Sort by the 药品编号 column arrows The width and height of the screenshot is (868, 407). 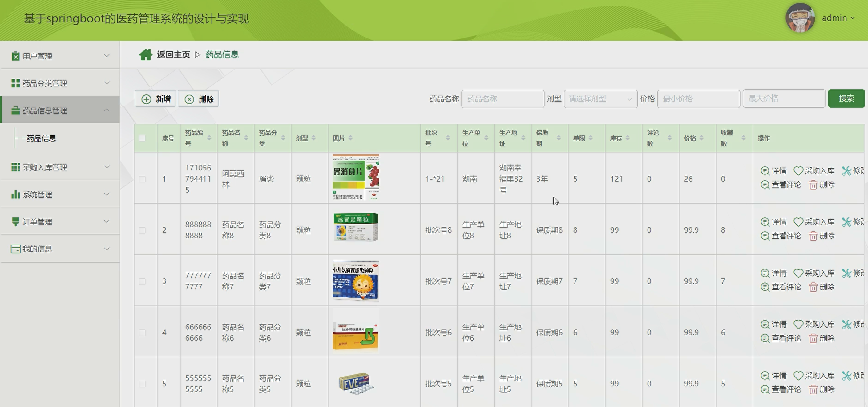pyautogui.click(x=209, y=138)
